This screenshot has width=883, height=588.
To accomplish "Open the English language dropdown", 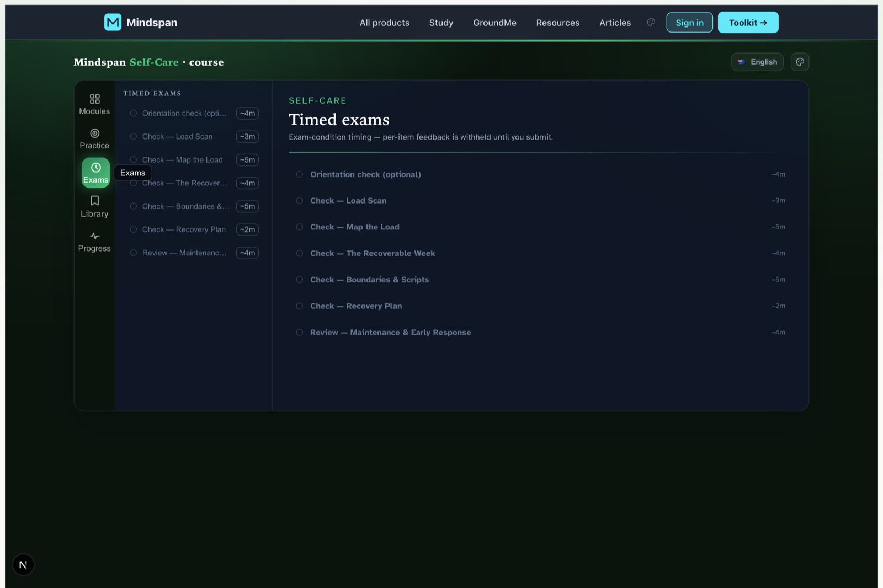I will [757, 62].
